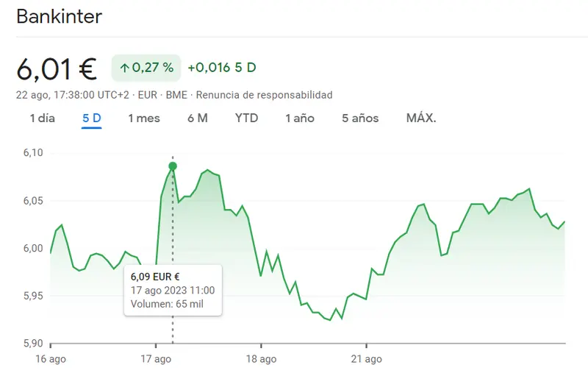Viewport: 588px width, 376px height.
Task: Click the 6,00 y-axis label
Action: 33,249
